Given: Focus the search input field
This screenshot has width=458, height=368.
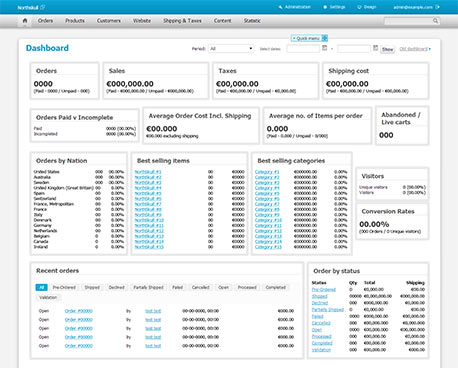Looking at the screenshot, I should (x=412, y=21).
